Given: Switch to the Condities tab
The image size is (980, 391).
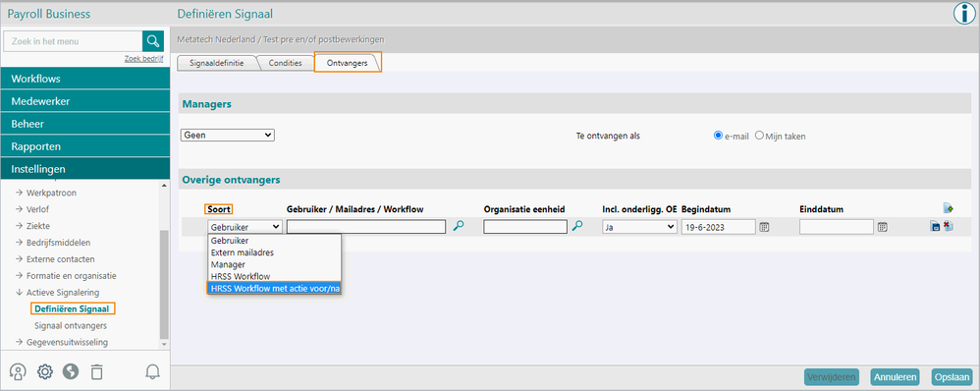Looking at the screenshot, I should coord(285,63).
